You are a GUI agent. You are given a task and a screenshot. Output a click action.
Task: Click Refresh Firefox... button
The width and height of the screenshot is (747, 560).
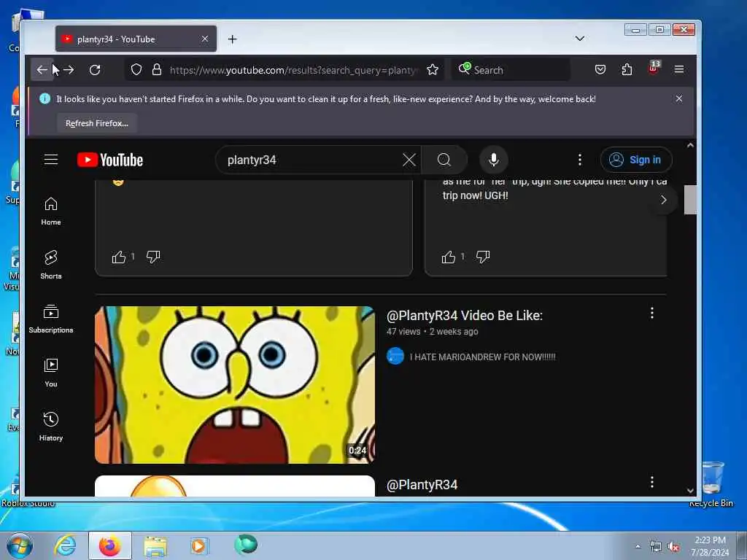pyautogui.click(x=97, y=123)
